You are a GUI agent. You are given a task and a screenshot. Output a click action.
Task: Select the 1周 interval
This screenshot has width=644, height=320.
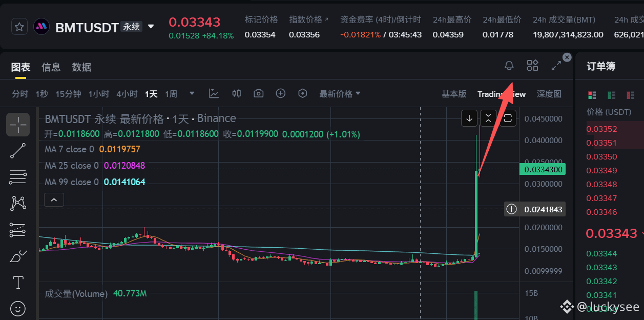point(171,94)
